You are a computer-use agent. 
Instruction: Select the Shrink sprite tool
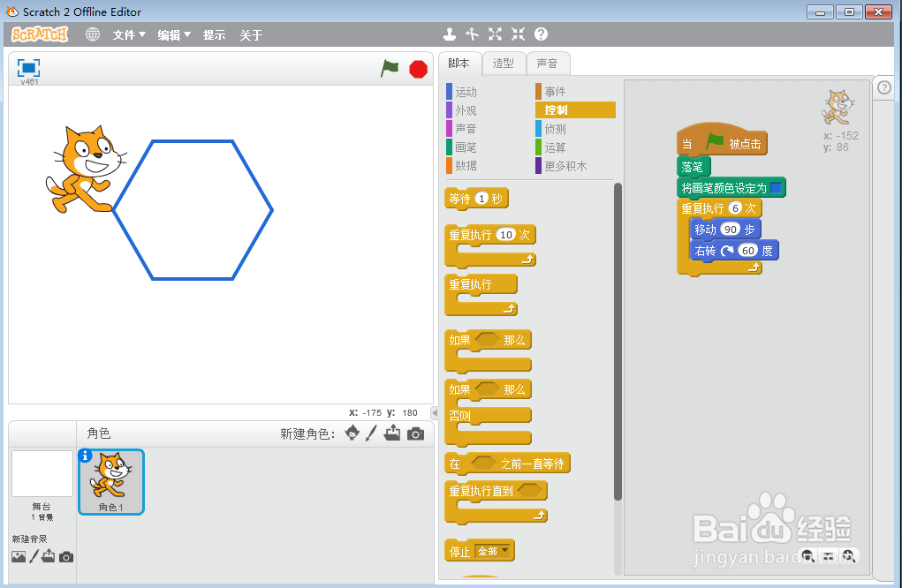pyautogui.click(x=519, y=34)
